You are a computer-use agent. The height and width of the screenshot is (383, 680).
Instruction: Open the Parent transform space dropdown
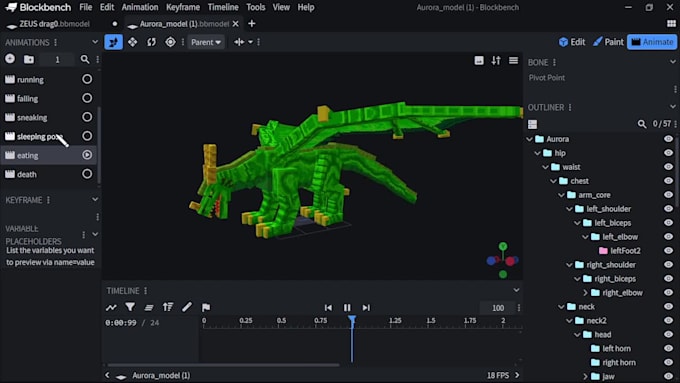(x=206, y=42)
